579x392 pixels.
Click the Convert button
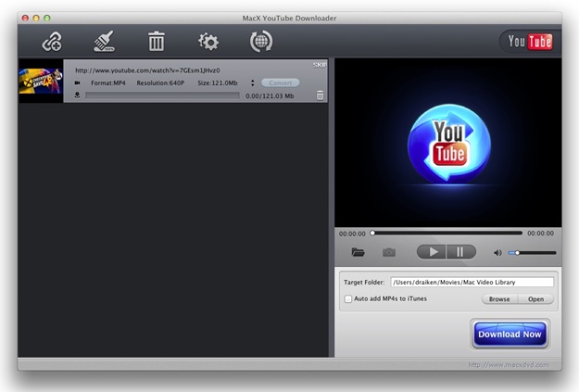pyautogui.click(x=281, y=82)
